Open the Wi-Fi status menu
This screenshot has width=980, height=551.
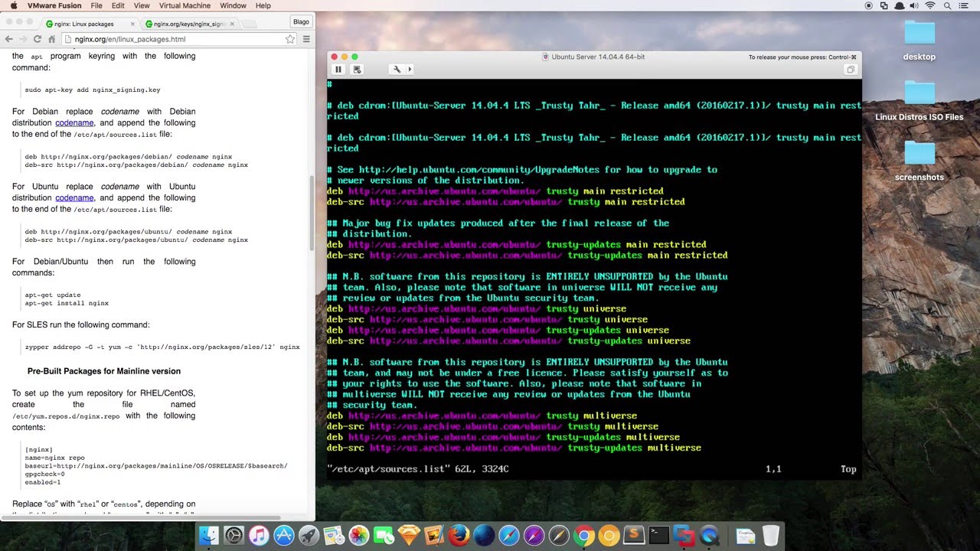930,5
